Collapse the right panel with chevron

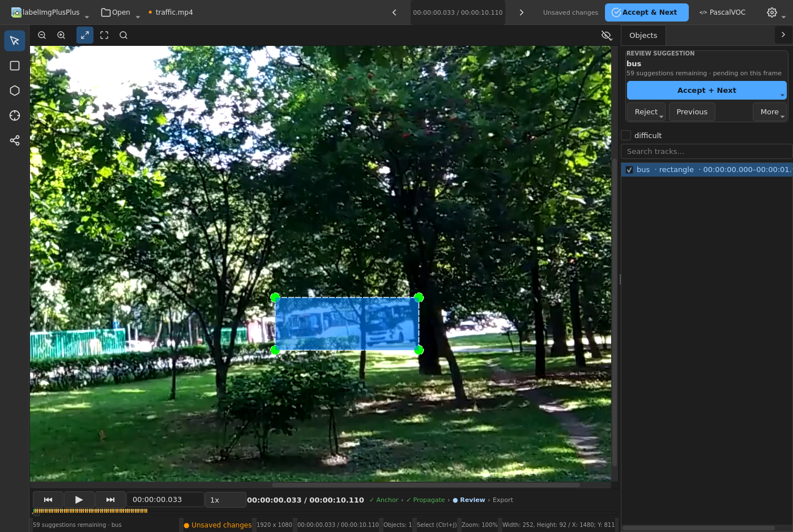pos(783,35)
